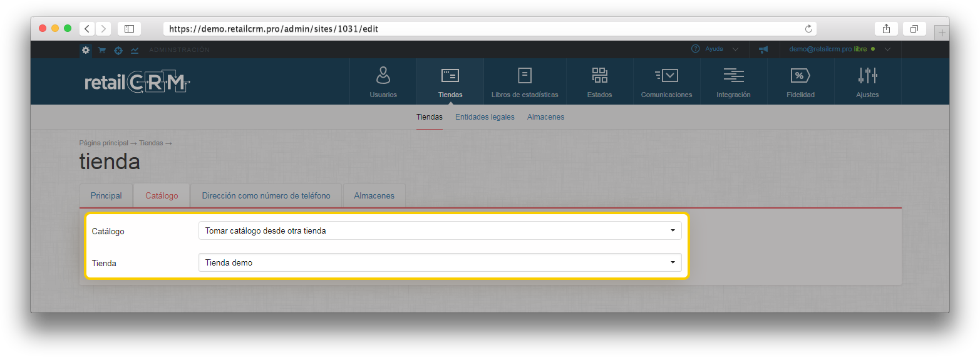Go back in the browser

(x=87, y=29)
